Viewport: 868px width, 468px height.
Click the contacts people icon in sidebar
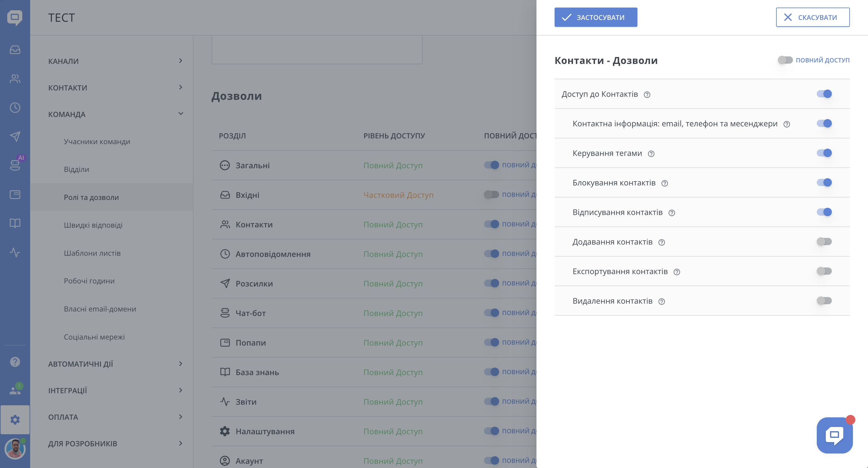15,79
